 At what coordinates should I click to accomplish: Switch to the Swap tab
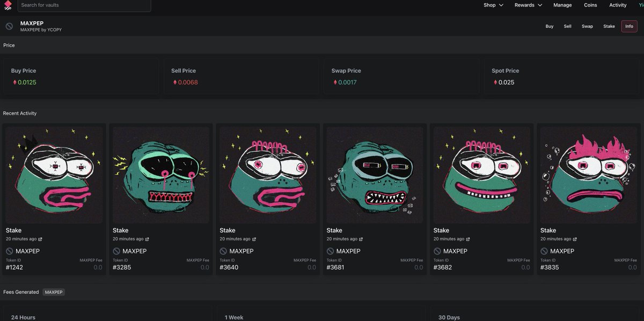pos(587,26)
